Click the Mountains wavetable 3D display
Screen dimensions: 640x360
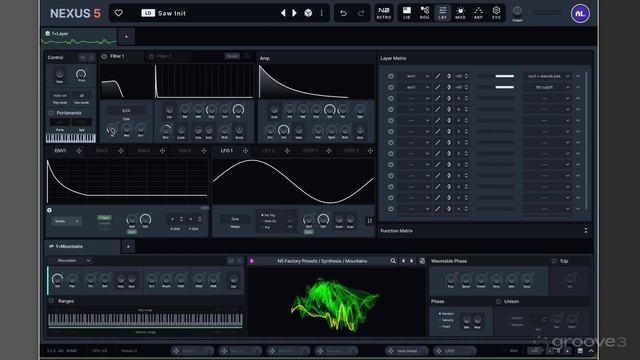click(336, 302)
